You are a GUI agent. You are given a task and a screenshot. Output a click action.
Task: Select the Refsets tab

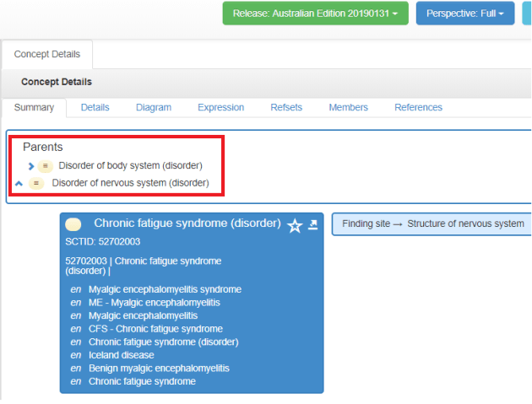285,108
